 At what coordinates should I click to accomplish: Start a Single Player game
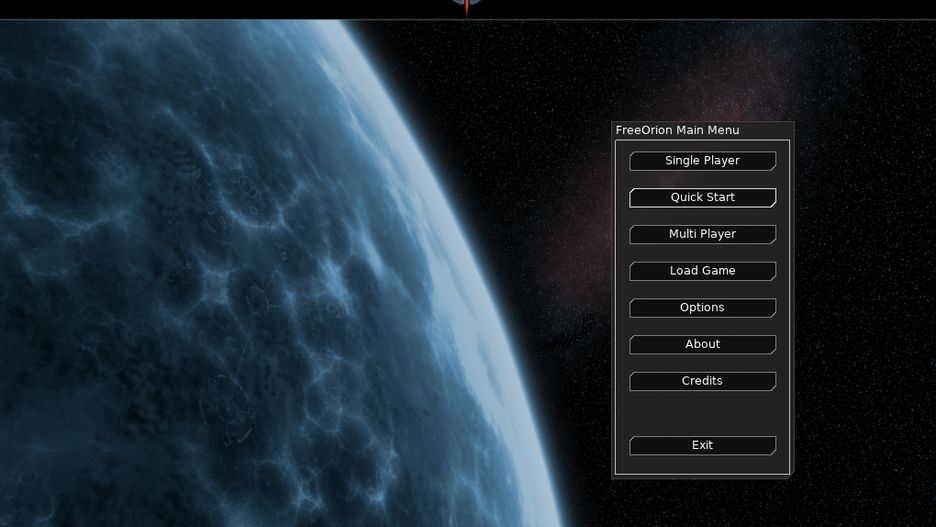[x=703, y=161]
